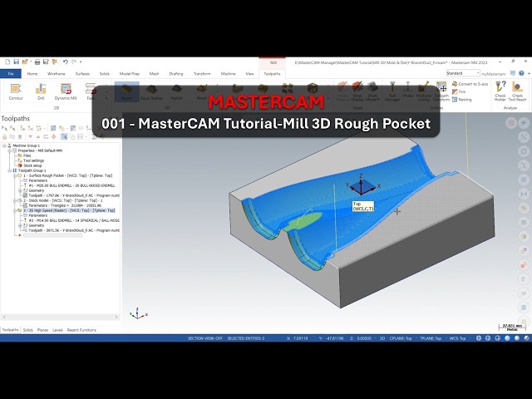Collapse the Toolpath Group-1 node

coord(9,170)
